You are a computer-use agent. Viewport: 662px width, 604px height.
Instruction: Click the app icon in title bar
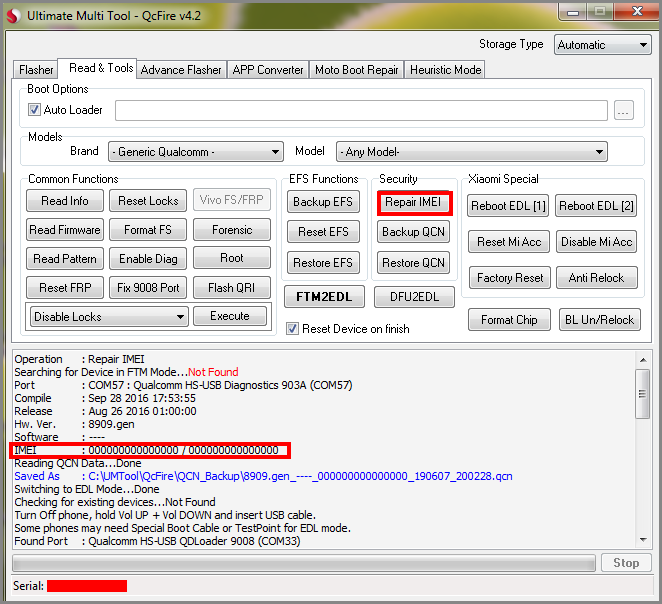13,14
